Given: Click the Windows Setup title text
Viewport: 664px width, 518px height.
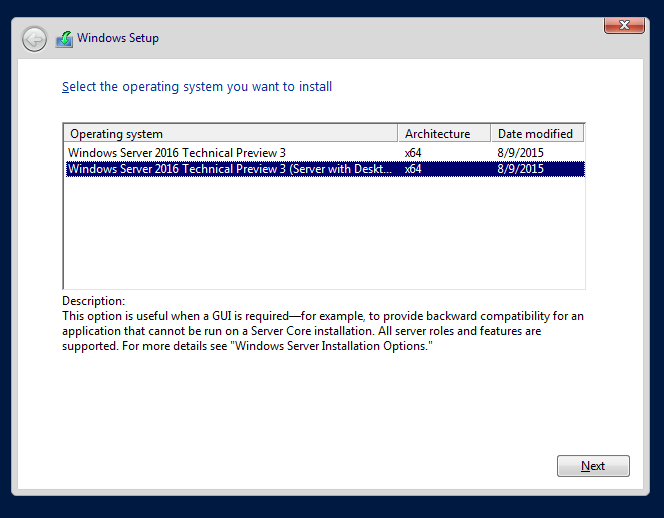Looking at the screenshot, I should tap(118, 38).
